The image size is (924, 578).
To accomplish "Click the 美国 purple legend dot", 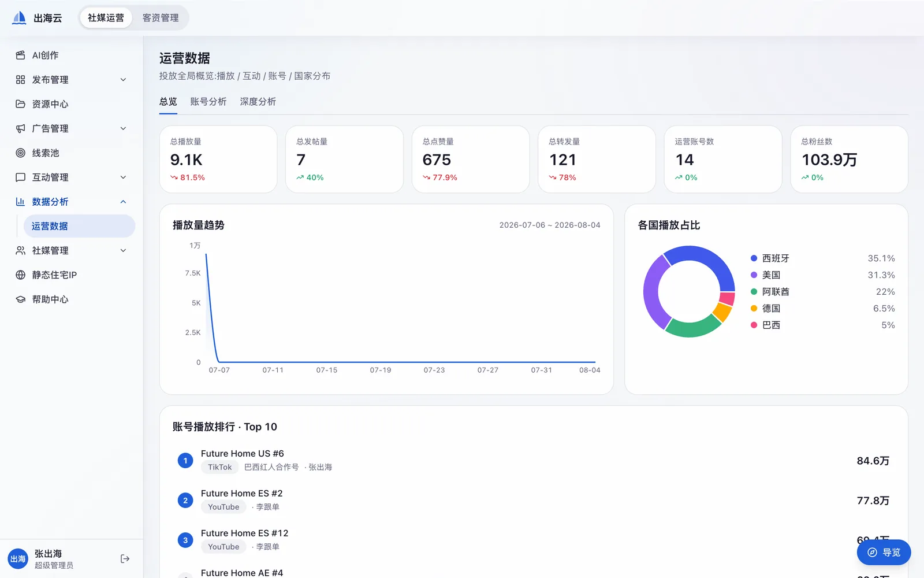I will click(x=754, y=275).
